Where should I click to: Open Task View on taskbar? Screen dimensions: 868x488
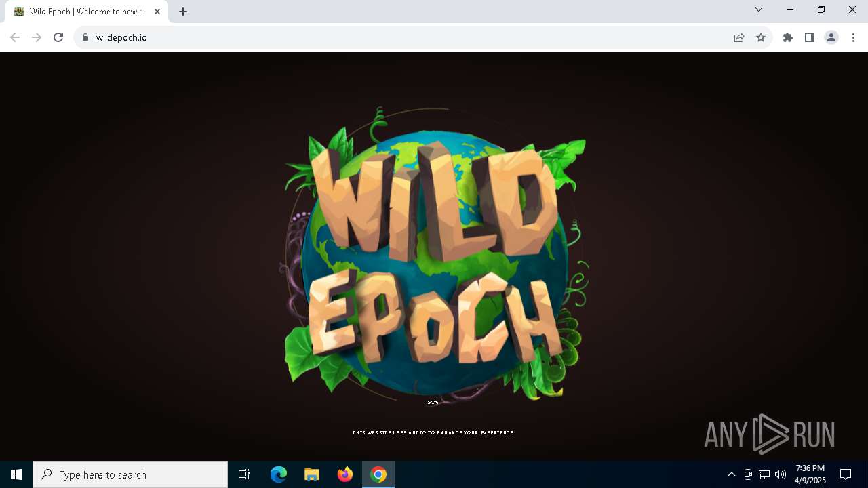[x=244, y=474]
